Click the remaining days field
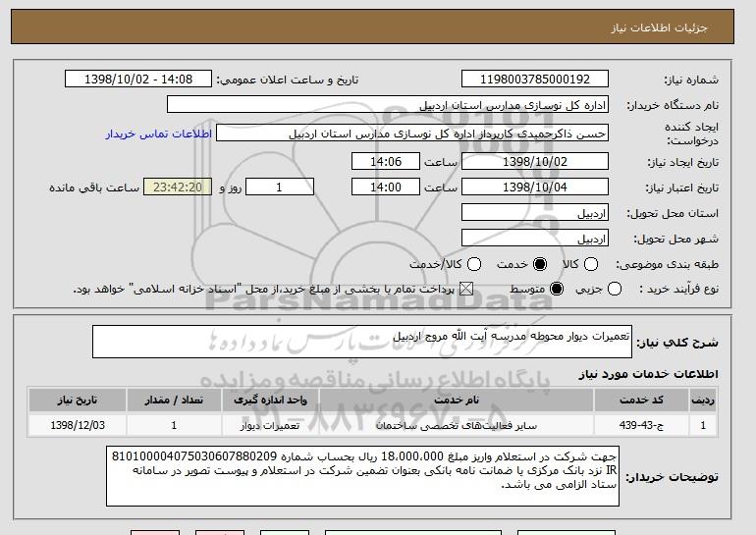The height and width of the screenshot is (535, 756). (x=280, y=187)
